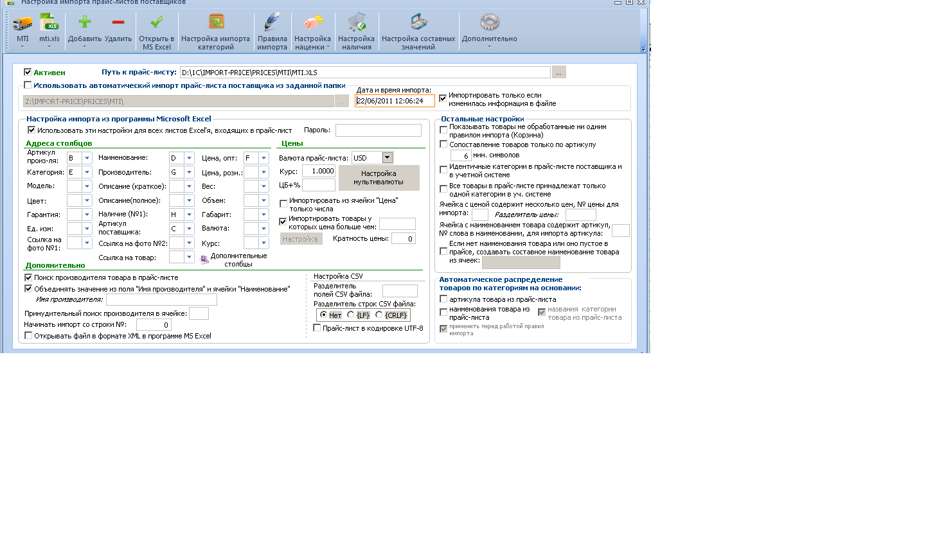Open the Валюта прайс-листа USD dropdown

[x=387, y=158]
